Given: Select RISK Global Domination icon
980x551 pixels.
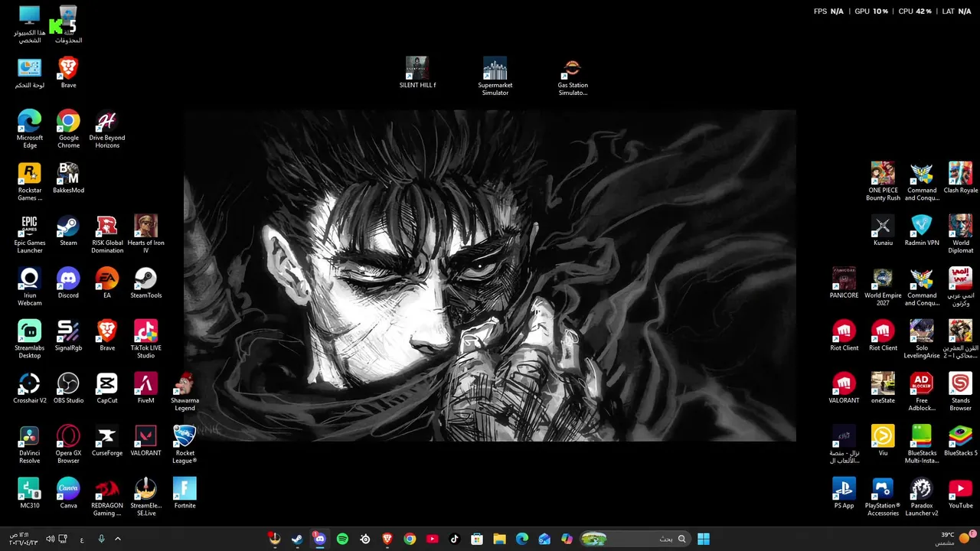Looking at the screenshot, I should pyautogui.click(x=107, y=234).
